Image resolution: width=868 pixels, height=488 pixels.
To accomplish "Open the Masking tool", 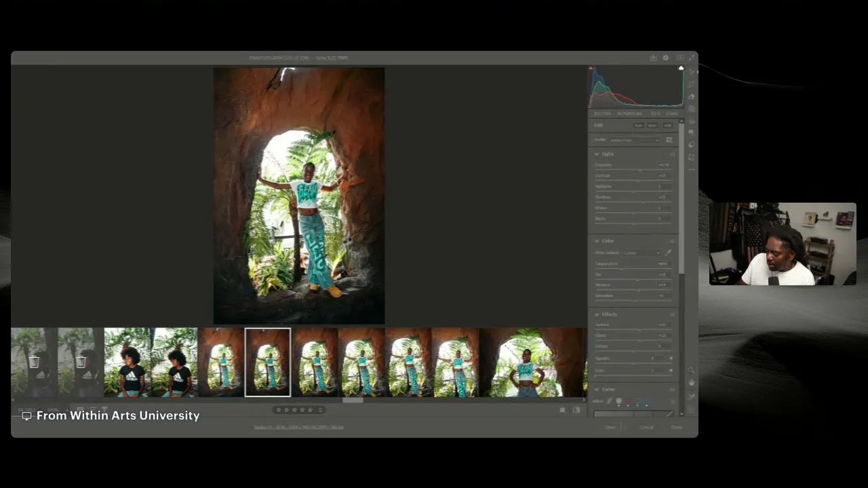I will click(692, 108).
